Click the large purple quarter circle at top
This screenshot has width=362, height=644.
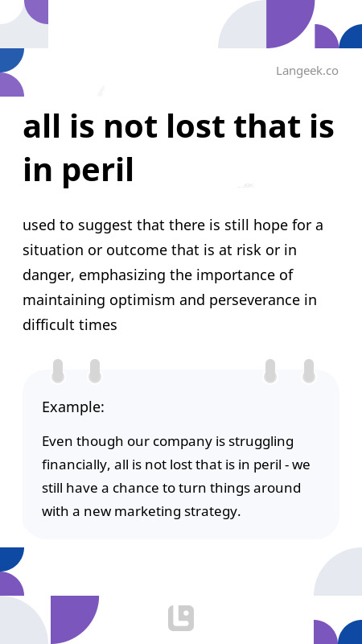(290, 24)
